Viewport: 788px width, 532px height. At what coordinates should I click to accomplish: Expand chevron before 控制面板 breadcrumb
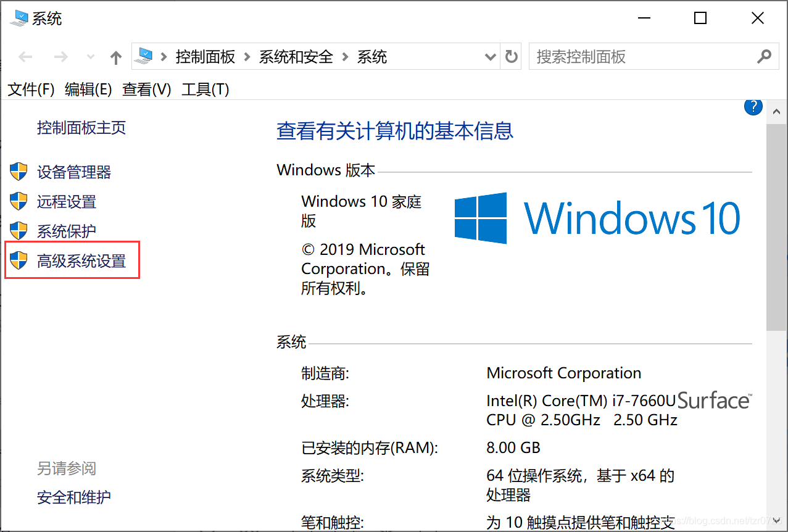click(164, 57)
